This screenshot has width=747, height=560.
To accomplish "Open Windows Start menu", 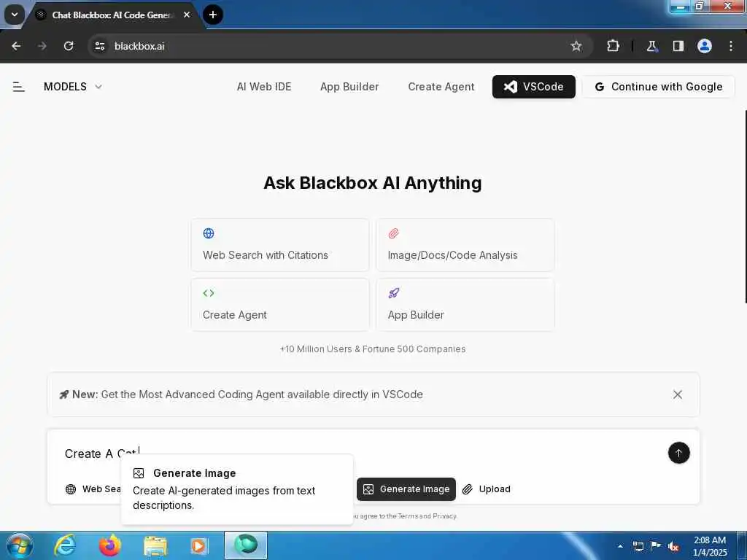I will coord(19,545).
